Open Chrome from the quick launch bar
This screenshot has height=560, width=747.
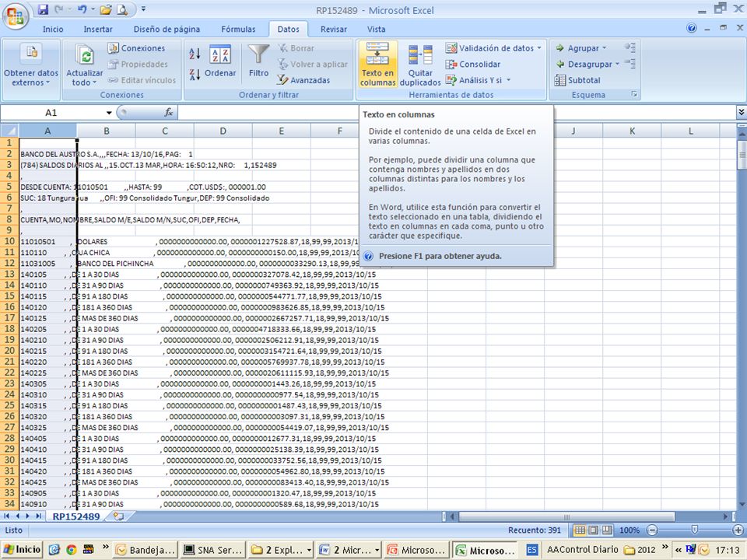click(71, 550)
